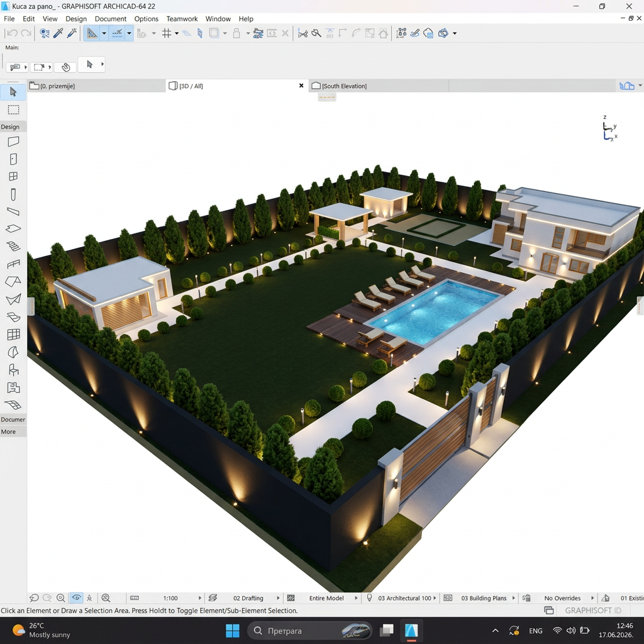The height and width of the screenshot is (644, 644).
Task: Close the [3D / All] tab
Action: tap(301, 86)
